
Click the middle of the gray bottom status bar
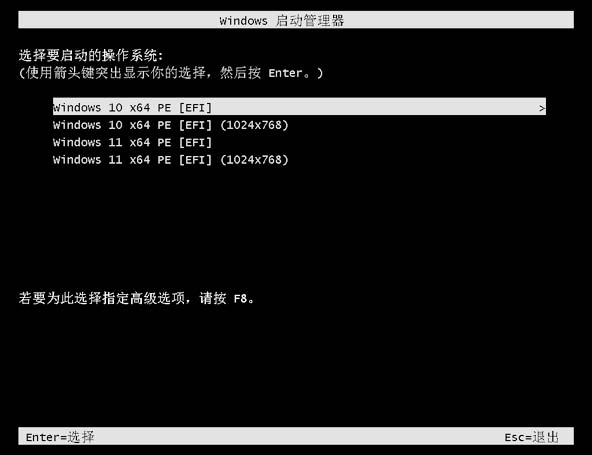(x=296, y=436)
